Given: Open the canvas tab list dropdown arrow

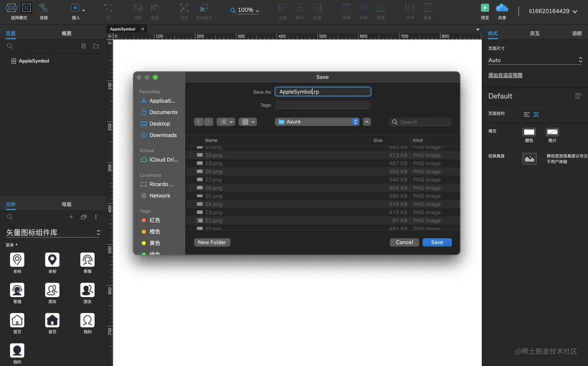Looking at the screenshot, I should click(x=478, y=30).
